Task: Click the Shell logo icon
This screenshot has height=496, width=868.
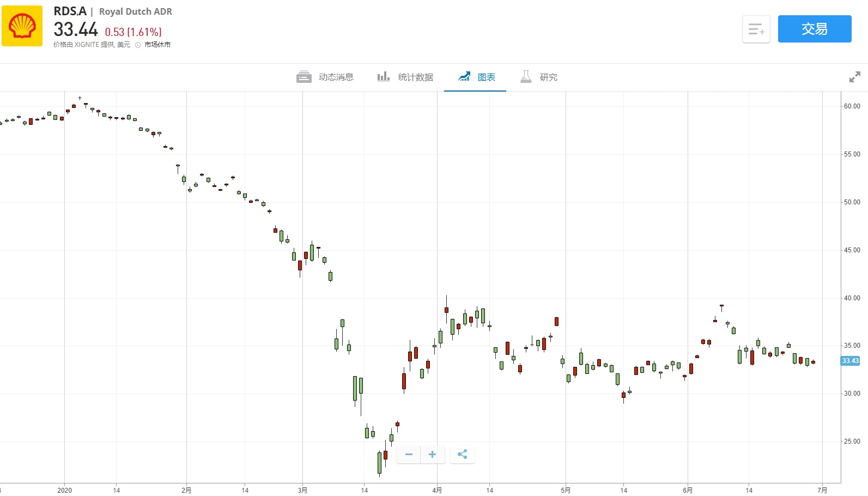Action: (22, 26)
